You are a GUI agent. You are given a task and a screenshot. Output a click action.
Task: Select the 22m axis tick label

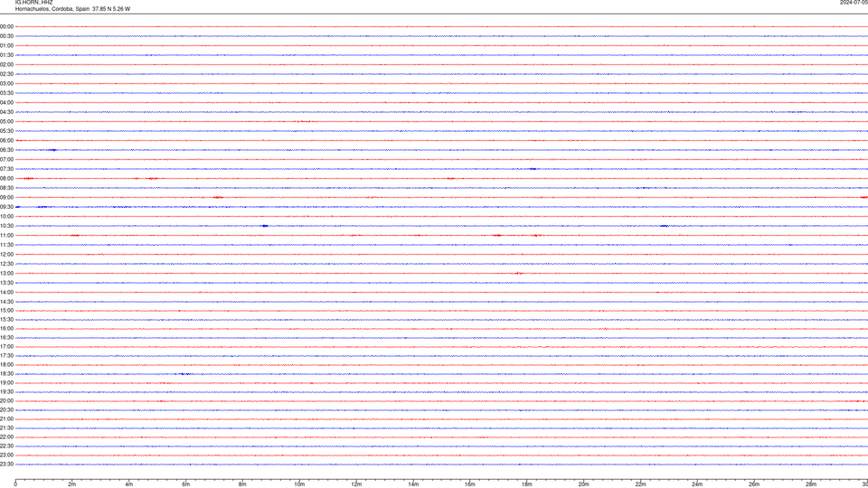(x=640, y=484)
